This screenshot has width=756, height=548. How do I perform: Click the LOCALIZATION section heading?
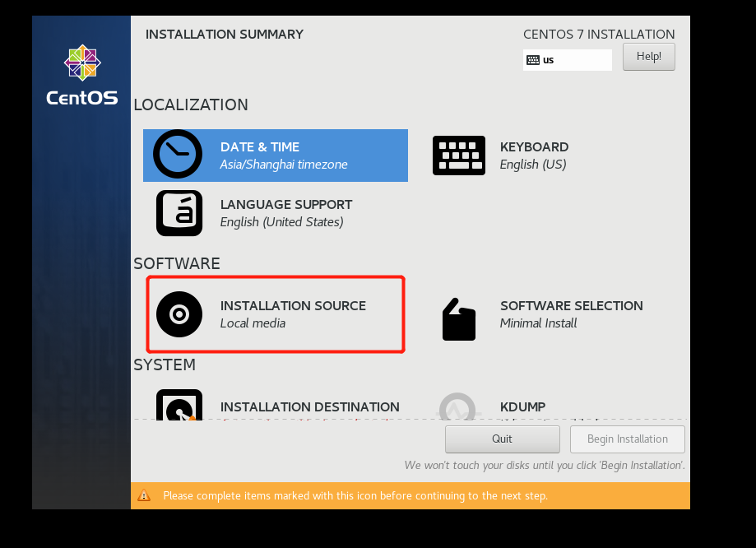tap(191, 104)
